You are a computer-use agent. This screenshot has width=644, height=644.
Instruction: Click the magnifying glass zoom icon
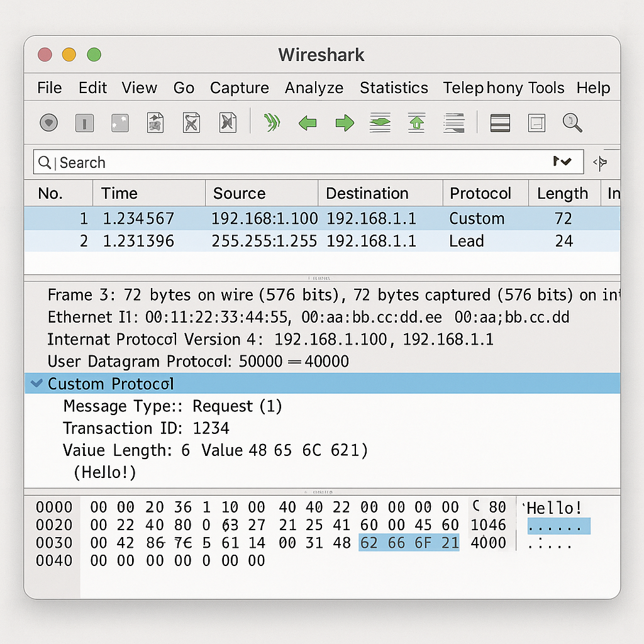click(572, 123)
